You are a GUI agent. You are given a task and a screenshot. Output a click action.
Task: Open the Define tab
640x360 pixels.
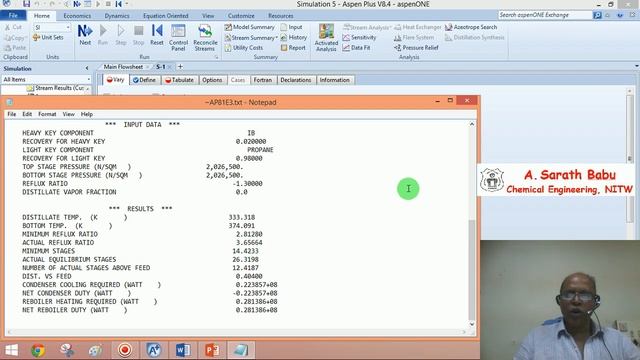[144, 80]
